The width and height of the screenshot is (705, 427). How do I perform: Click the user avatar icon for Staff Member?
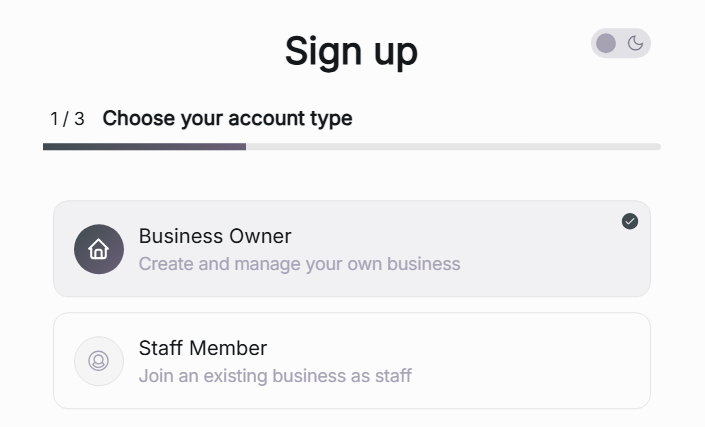pos(99,361)
